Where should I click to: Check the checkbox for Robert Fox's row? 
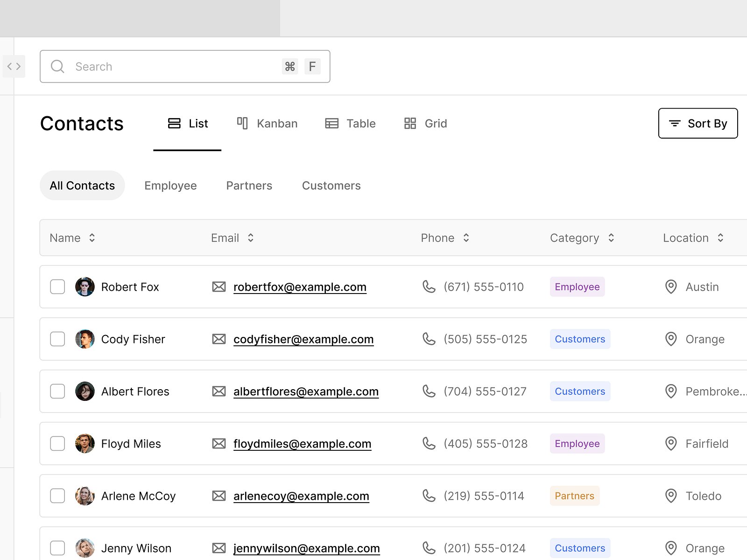point(57,287)
